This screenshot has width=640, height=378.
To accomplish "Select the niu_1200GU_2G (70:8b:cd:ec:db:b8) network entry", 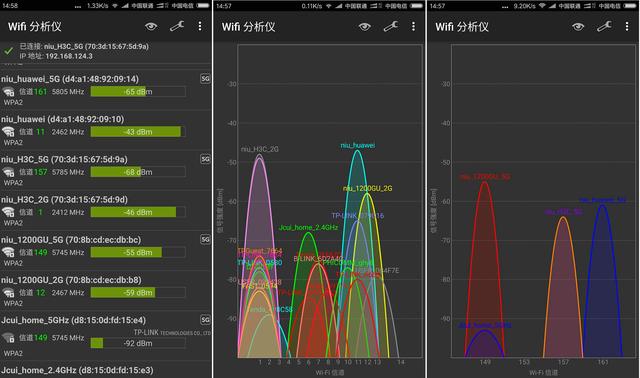I will (106, 291).
